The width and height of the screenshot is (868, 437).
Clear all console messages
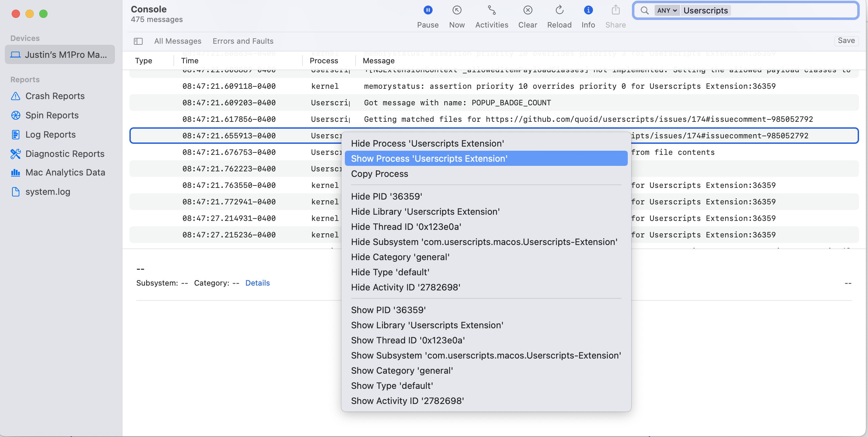click(528, 11)
